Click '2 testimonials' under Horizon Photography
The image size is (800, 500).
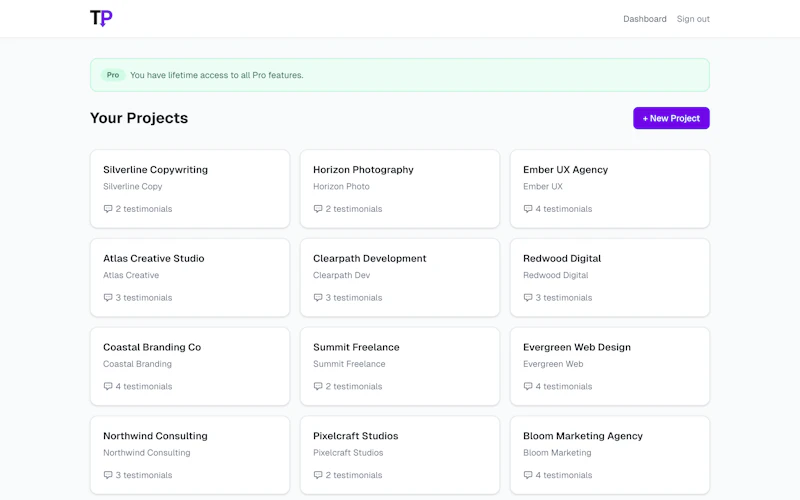(x=354, y=209)
